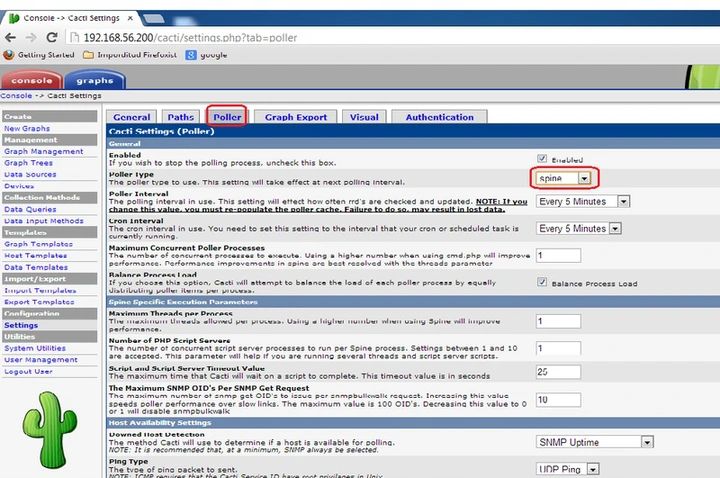Viewport: 720px width, 478px height.
Task: Click the 'Poller Type' setting label
Action: pyautogui.click(x=131, y=174)
